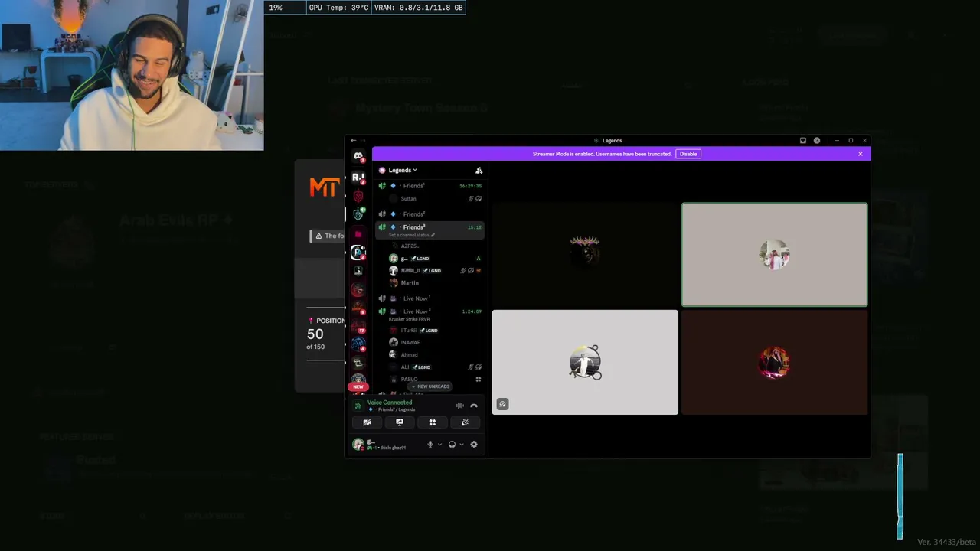
Task: Deafen with the headphones button
Action: [452, 444]
